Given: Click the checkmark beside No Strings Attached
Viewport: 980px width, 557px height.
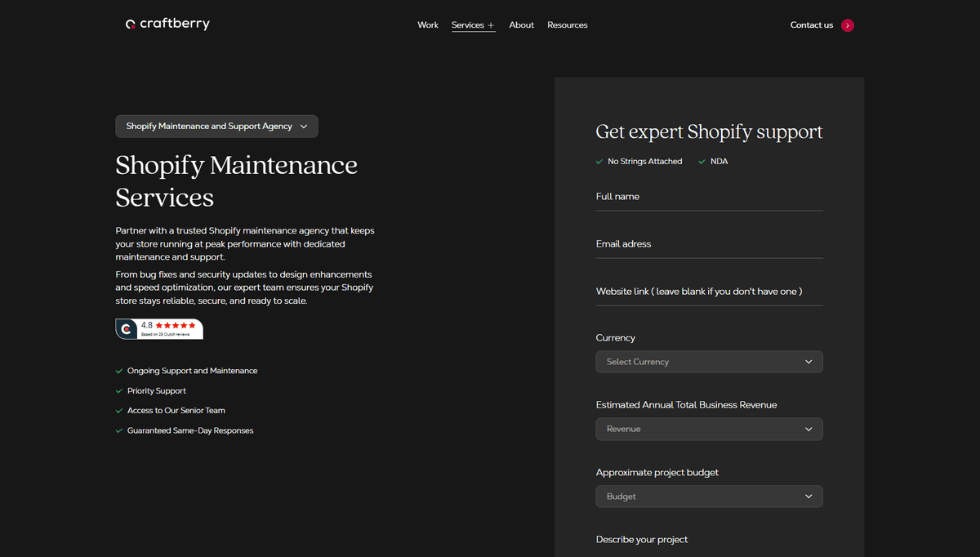Looking at the screenshot, I should [599, 162].
